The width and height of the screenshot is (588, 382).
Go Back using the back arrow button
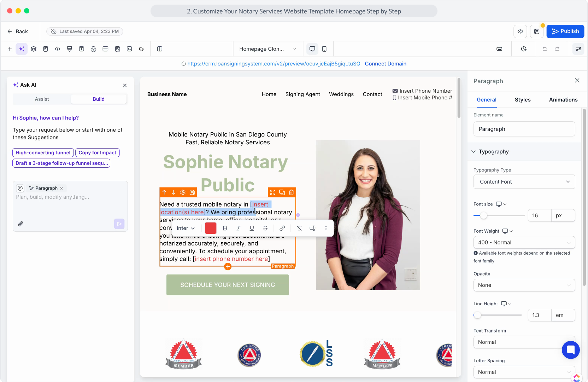18,31
